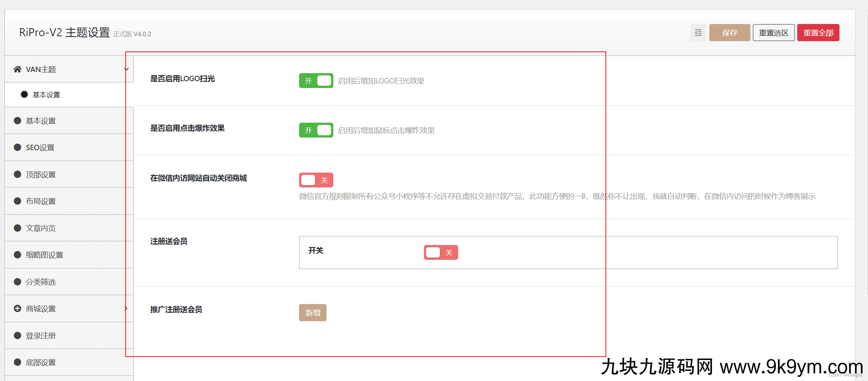Screen dimensions: 868x381
Task: Turn off the 点击爆炸效果 toggle
Action: pos(316,130)
